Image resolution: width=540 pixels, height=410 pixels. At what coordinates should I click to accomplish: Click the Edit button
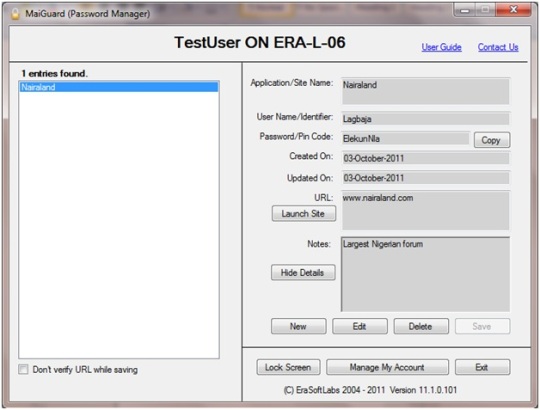[x=360, y=326]
